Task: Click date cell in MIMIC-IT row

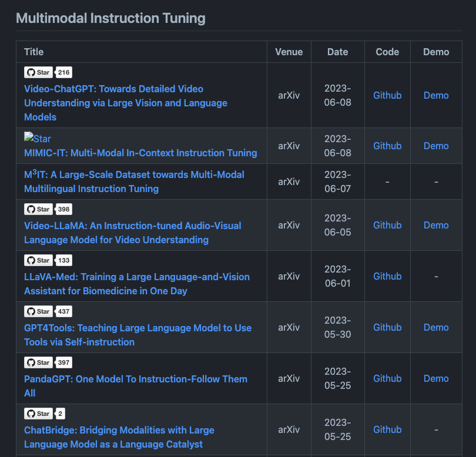Action: (x=337, y=146)
